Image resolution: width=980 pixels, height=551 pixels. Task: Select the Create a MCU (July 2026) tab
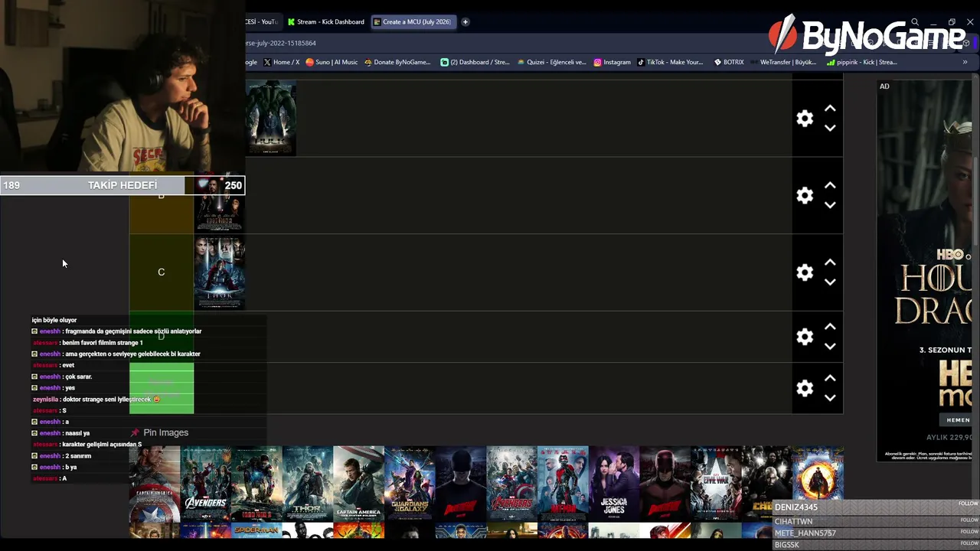coord(413,21)
